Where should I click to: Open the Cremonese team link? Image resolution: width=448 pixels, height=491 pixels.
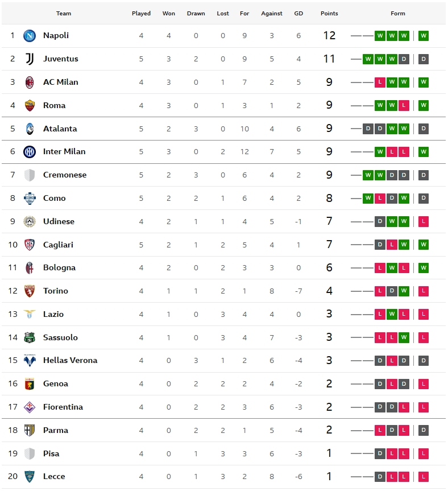[x=65, y=175]
